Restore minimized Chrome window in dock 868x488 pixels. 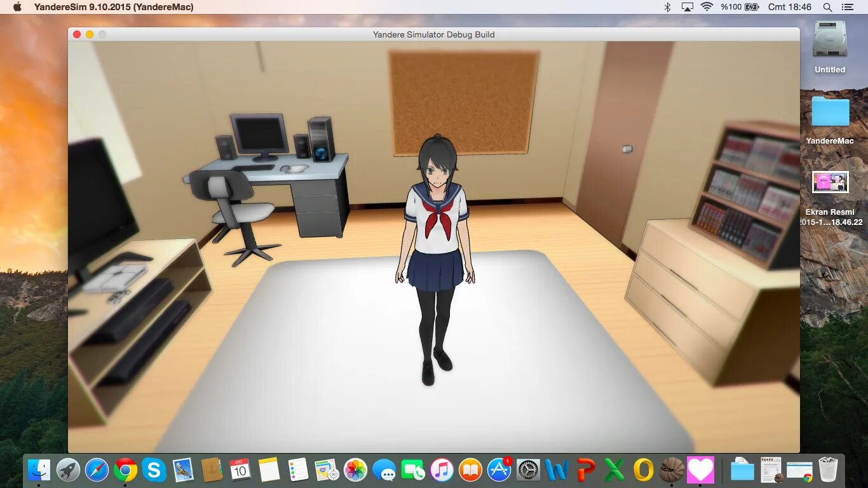tap(799, 470)
